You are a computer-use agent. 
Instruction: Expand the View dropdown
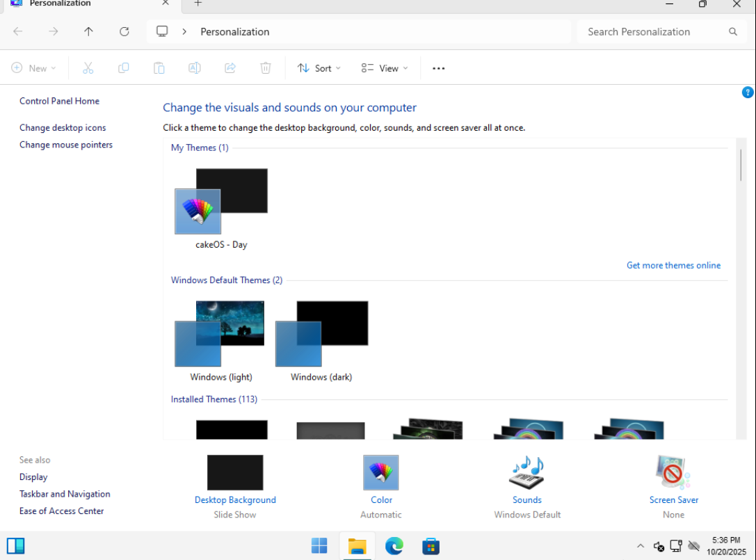(x=385, y=68)
